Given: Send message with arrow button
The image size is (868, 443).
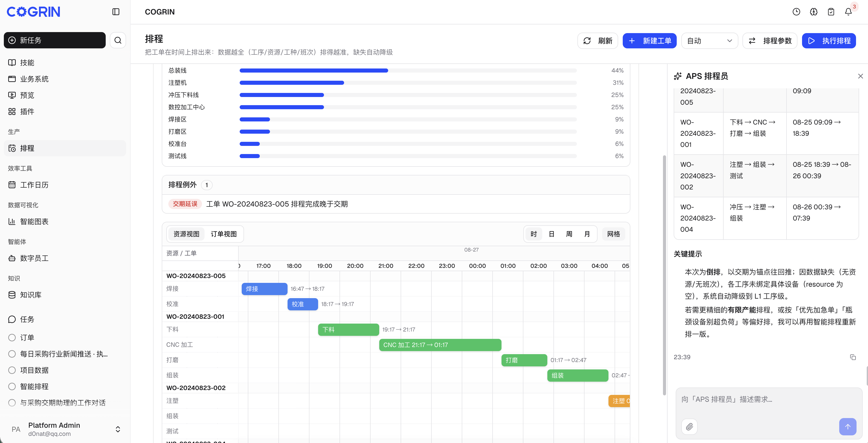Looking at the screenshot, I should pyautogui.click(x=847, y=426).
